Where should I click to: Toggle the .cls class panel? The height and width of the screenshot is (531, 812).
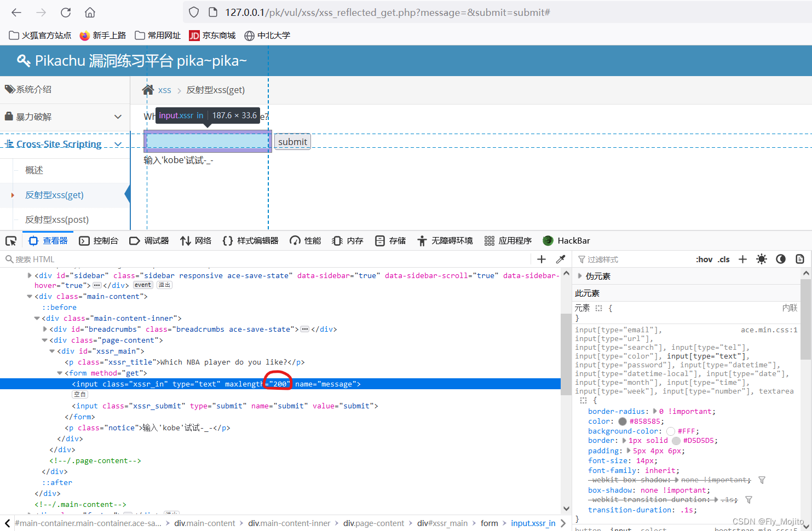[724, 259]
